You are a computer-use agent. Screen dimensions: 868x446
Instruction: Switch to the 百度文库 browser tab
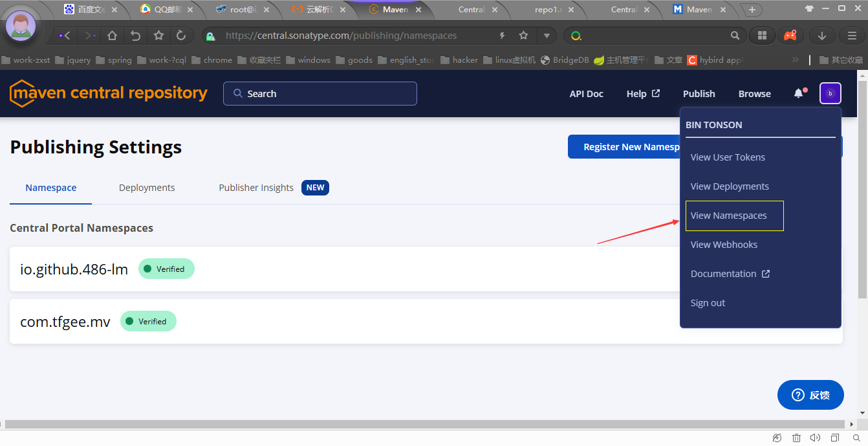[90, 10]
